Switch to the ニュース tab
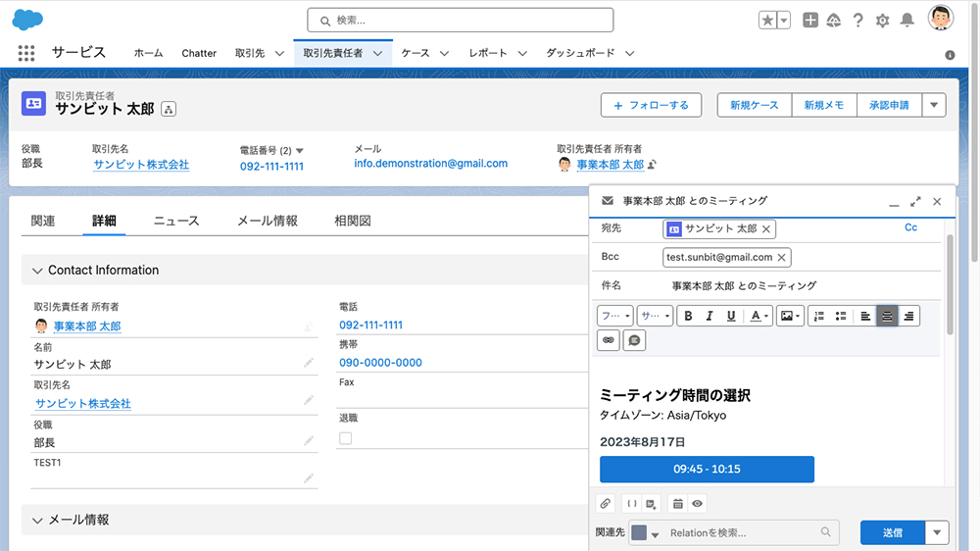The width and height of the screenshot is (980, 551). click(x=176, y=221)
